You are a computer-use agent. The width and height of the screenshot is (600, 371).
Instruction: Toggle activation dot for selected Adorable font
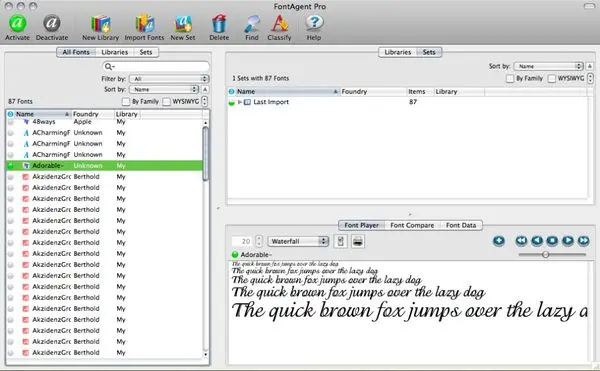click(x=11, y=166)
